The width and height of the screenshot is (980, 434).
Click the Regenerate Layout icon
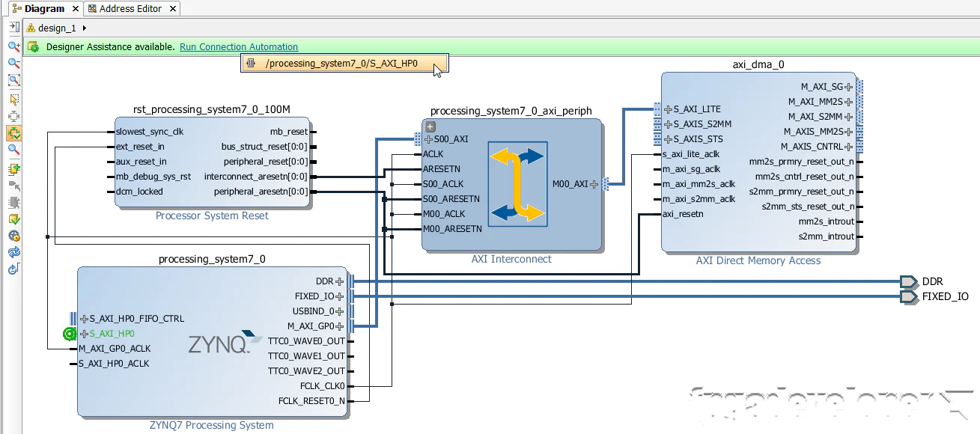[x=13, y=252]
